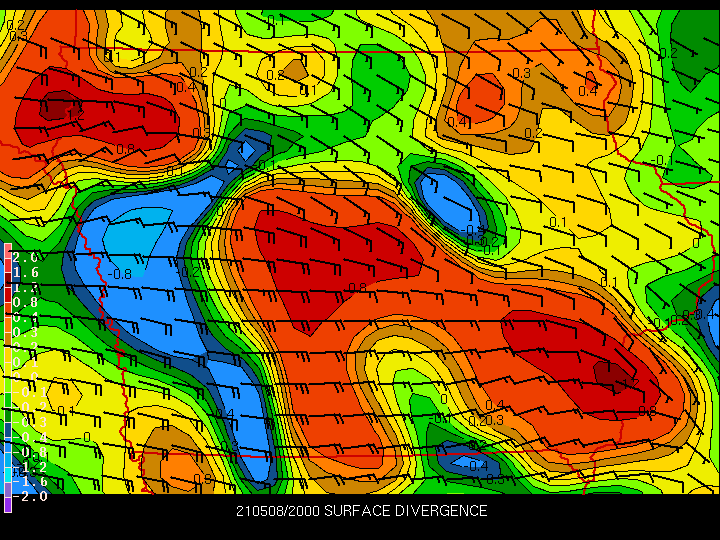This screenshot has width=720, height=540.
Task: Click the 1.2 contour label in dark red core
Action: tap(630, 382)
